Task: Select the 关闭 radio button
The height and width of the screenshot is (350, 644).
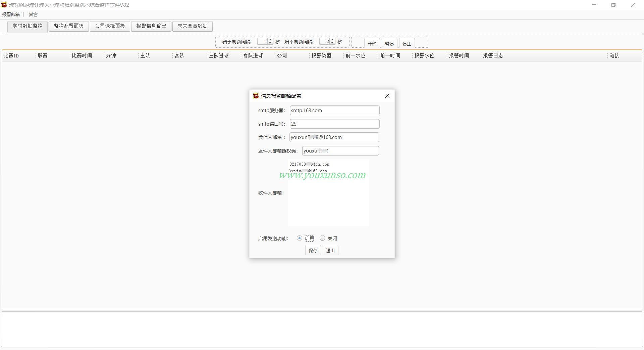Action: point(322,238)
